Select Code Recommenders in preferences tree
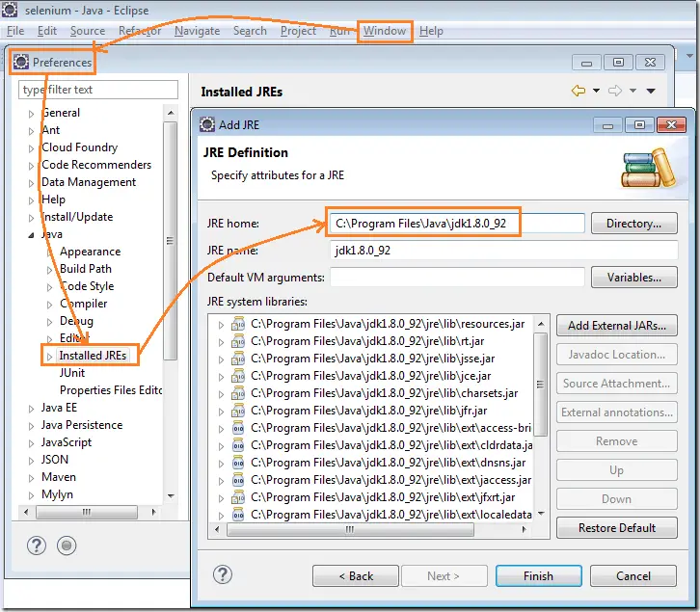 pyautogui.click(x=96, y=165)
